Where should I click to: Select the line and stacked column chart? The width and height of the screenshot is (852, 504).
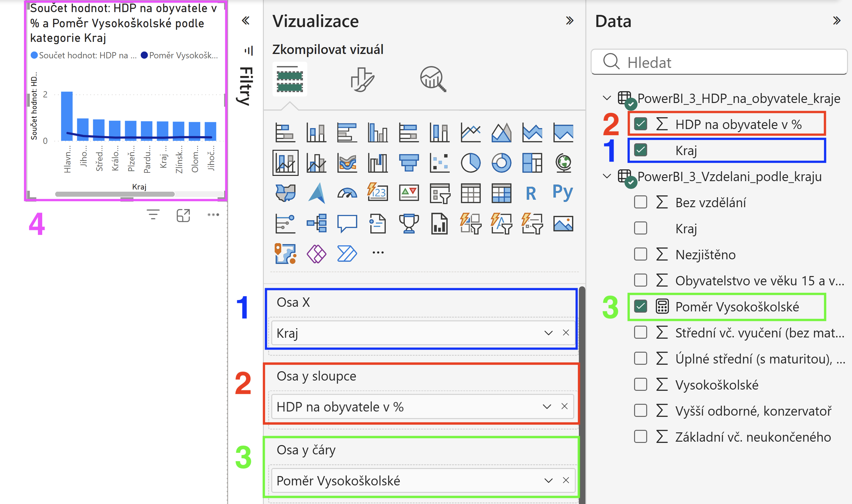pyautogui.click(x=286, y=163)
